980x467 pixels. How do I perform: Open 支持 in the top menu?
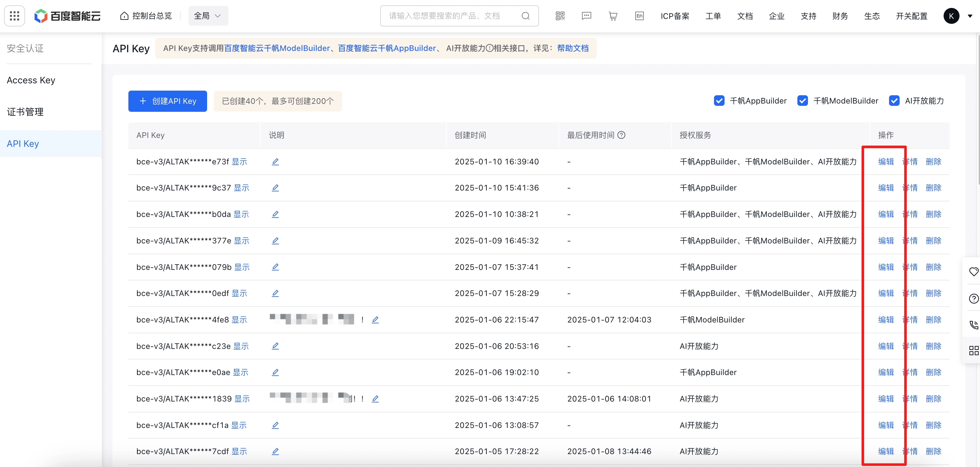click(x=808, y=16)
